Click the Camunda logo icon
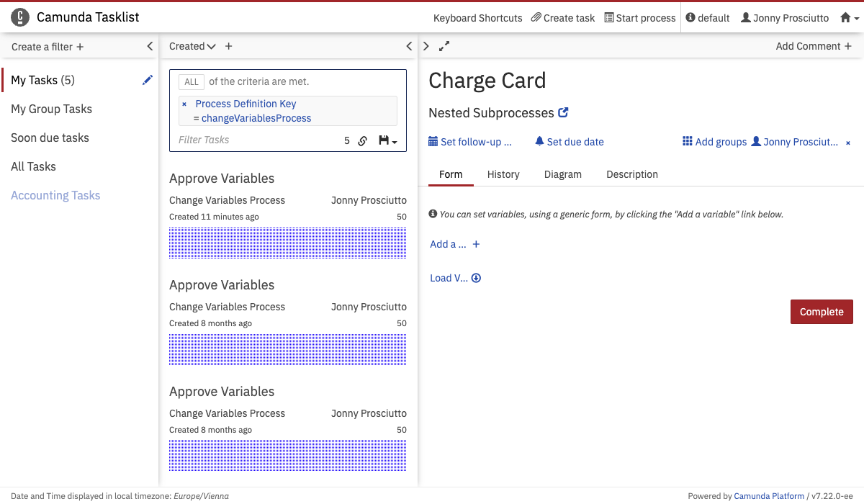The width and height of the screenshot is (864, 504). coord(21,17)
